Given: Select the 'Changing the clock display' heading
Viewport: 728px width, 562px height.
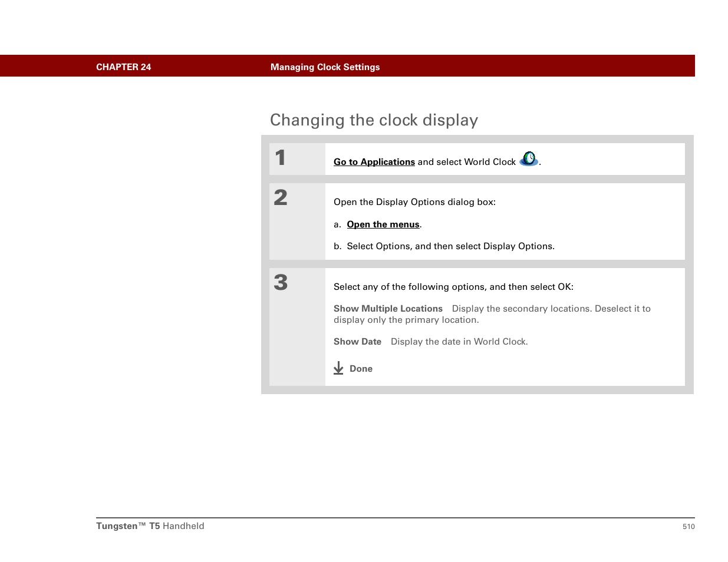Looking at the screenshot, I should pos(374,120).
